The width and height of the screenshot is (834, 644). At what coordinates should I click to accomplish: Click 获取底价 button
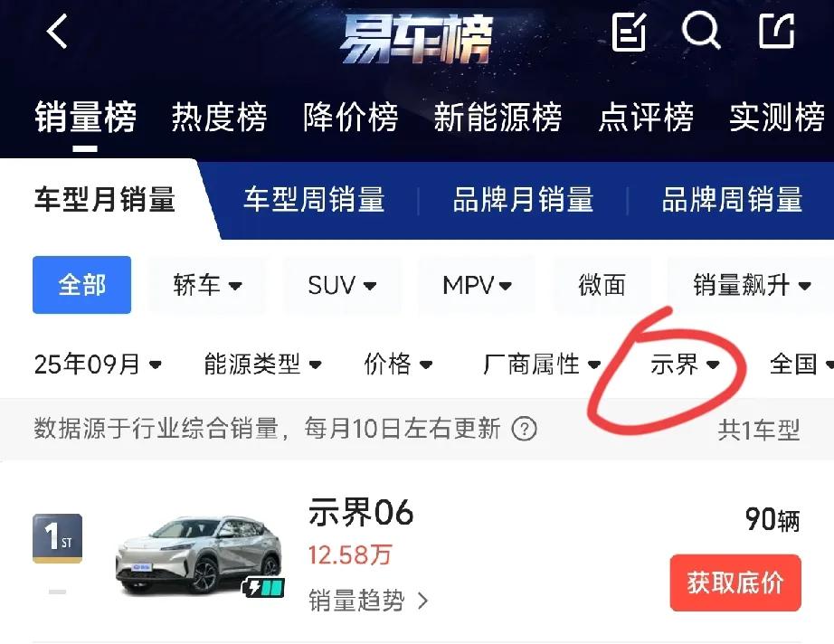735,582
